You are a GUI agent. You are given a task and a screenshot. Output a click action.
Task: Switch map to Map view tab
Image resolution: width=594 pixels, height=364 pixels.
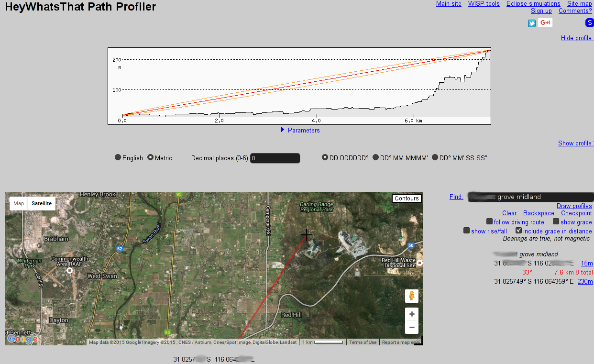19,203
